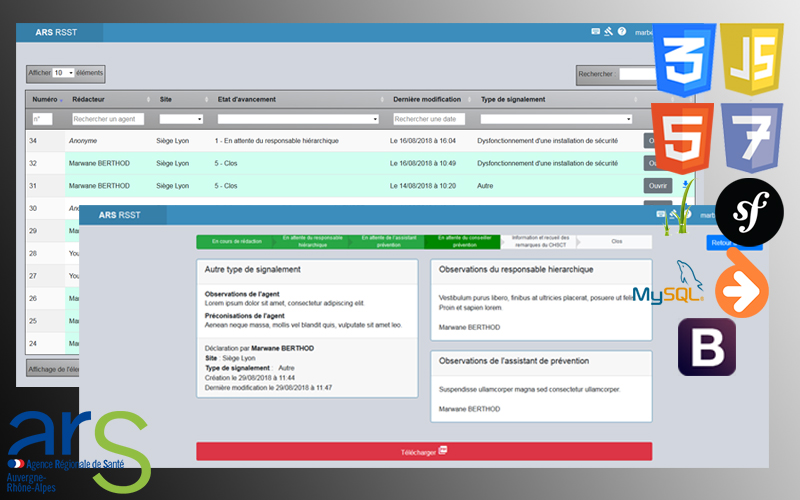Focus the Rechercher une date filter field

429,119
